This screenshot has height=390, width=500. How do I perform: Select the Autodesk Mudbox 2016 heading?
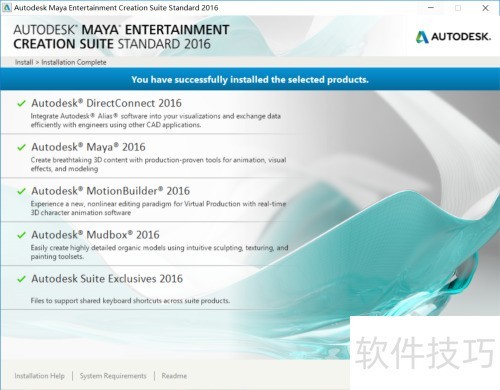[95, 235]
